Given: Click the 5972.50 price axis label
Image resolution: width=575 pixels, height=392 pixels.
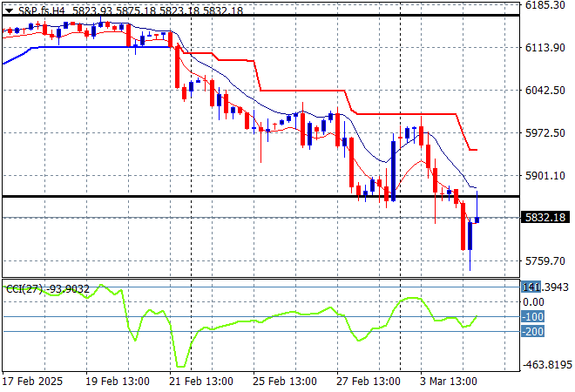Looking at the screenshot, I should point(545,132).
